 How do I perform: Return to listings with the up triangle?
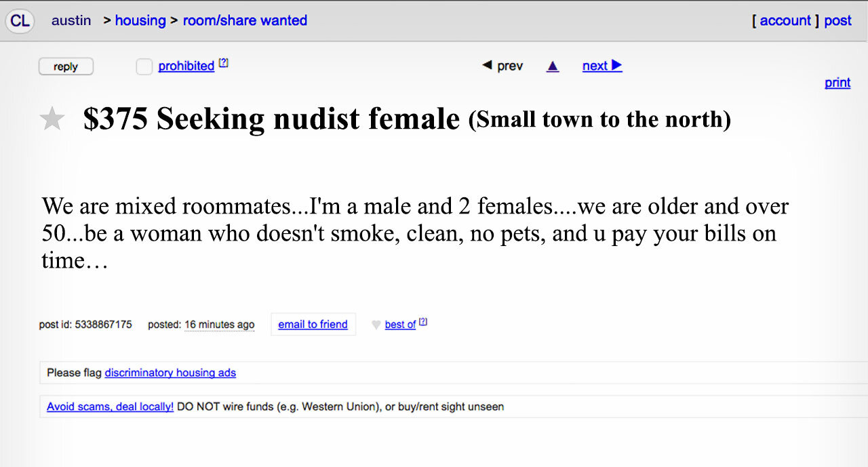(x=552, y=65)
